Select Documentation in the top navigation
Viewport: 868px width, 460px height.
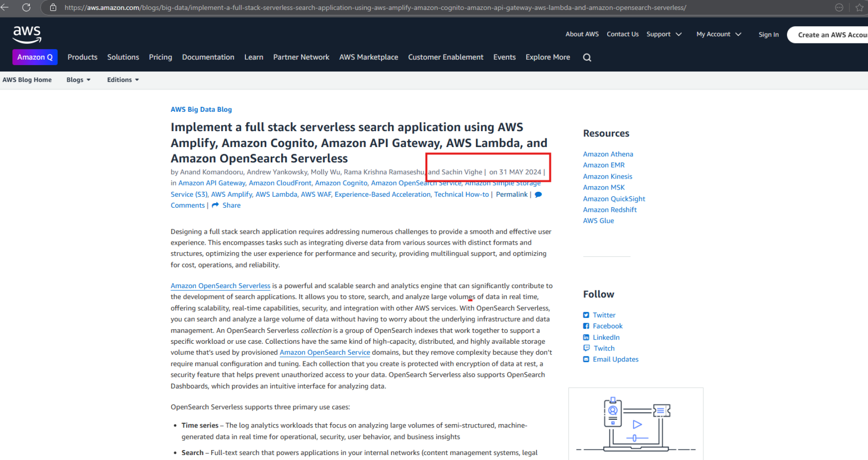(208, 57)
